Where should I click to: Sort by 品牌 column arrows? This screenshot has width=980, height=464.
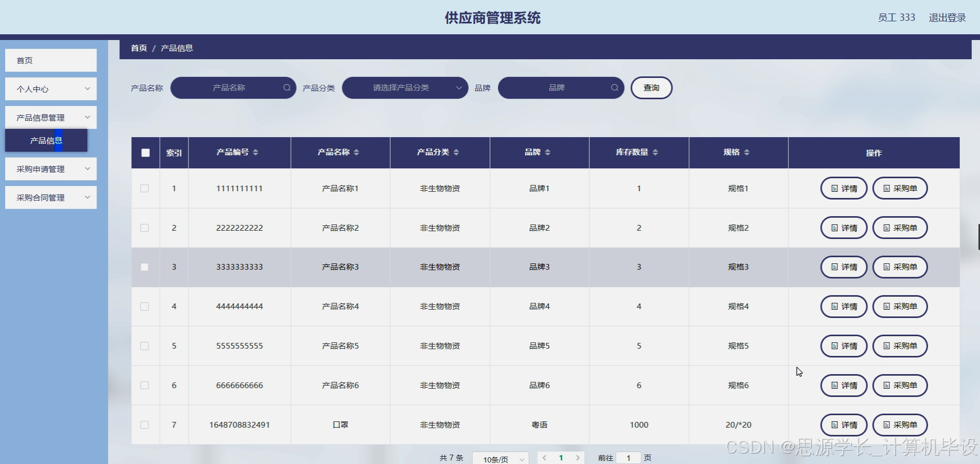(x=548, y=152)
